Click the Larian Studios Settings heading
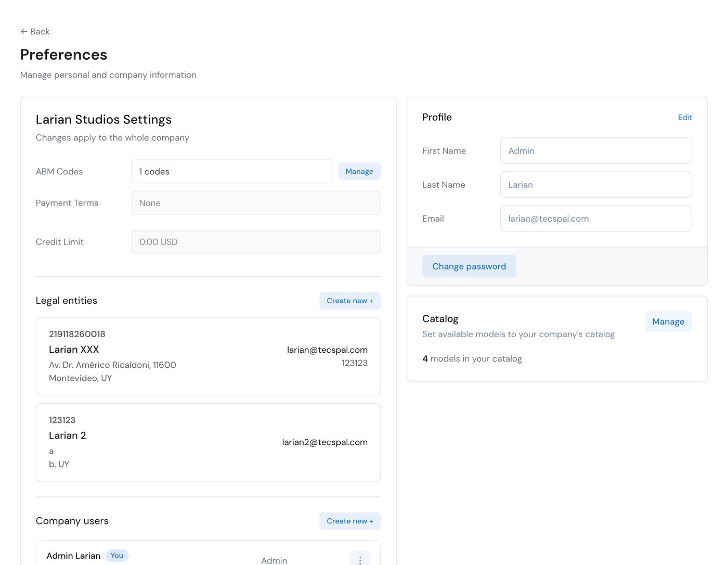Screen dimensions: 728x565 103,120
